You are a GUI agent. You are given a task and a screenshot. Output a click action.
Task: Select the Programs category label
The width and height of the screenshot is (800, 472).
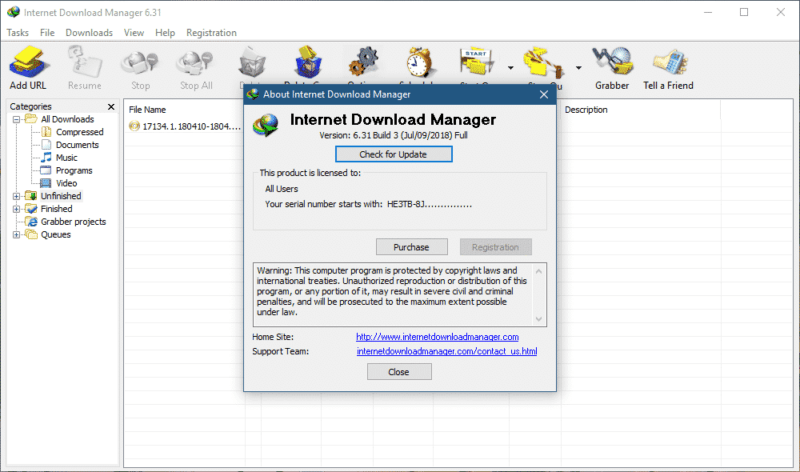[x=74, y=170]
